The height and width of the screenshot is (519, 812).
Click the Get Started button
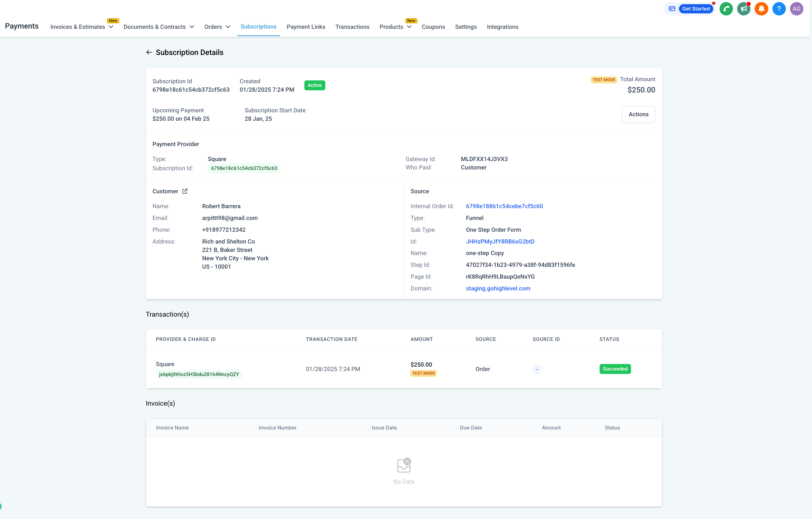point(696,9)
